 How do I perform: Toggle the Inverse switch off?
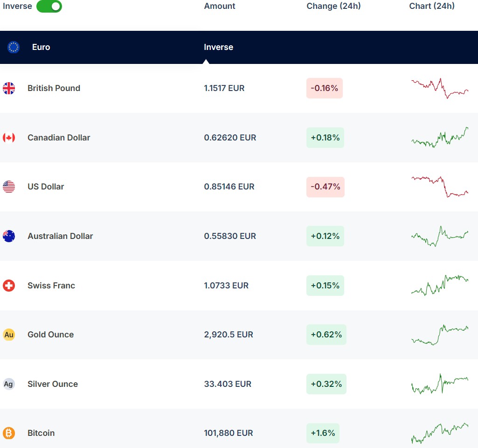[x=49, y=7]
